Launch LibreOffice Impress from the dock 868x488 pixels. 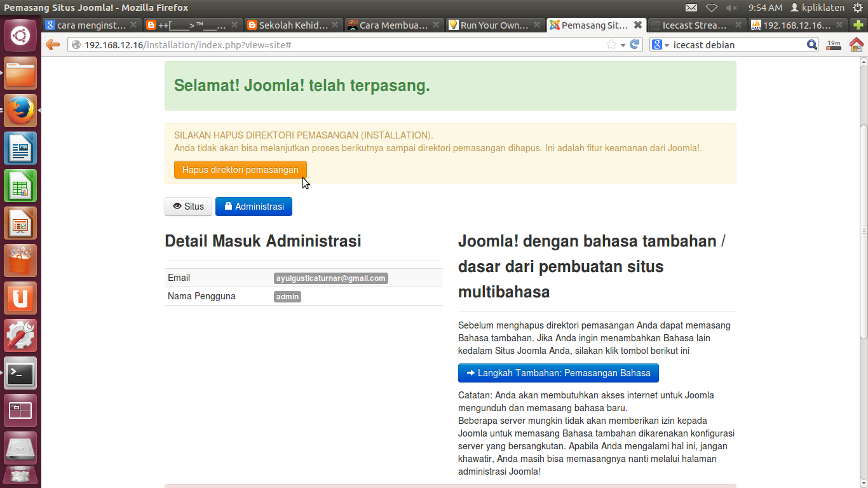point(20,224)
